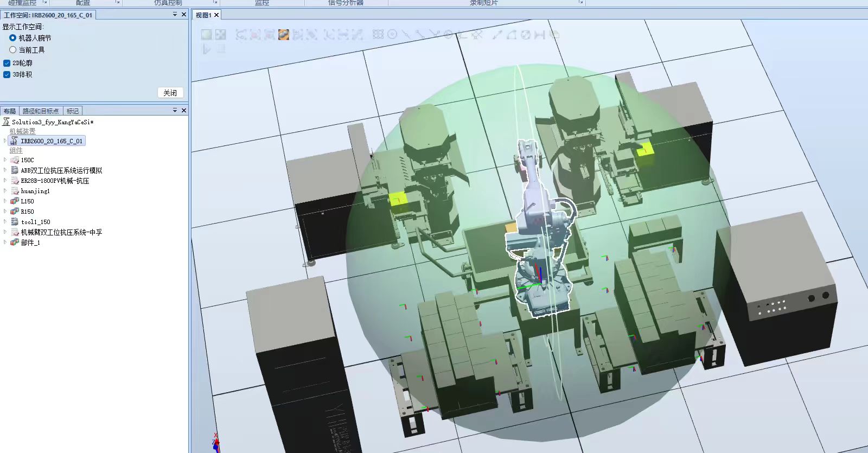Expand the IRB2600_20_165_C_01 tree node
This screenshot has width=868, height=453.
point(5,141)
